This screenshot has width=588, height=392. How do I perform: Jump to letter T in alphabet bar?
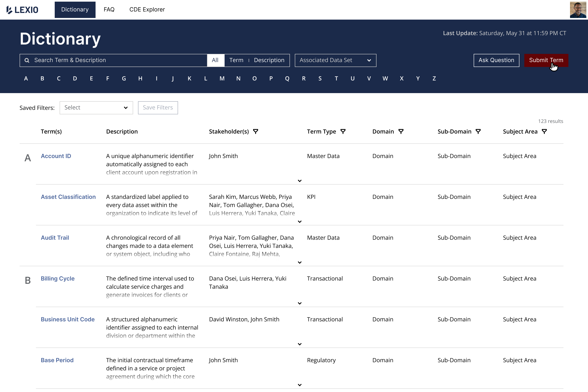click(336, 78)
